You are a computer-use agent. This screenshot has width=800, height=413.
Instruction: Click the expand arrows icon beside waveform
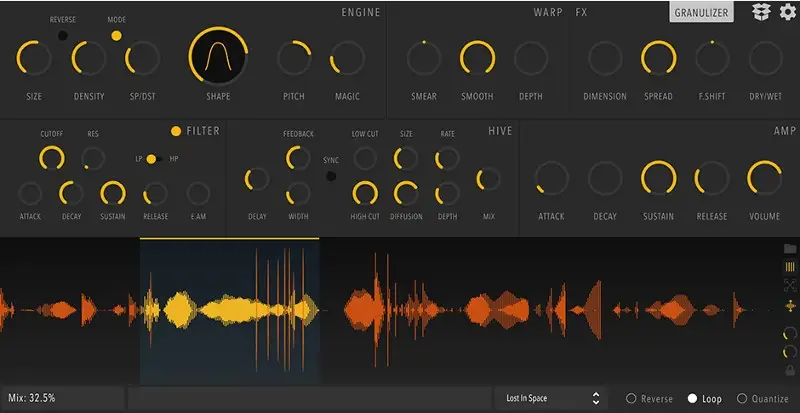790,286
